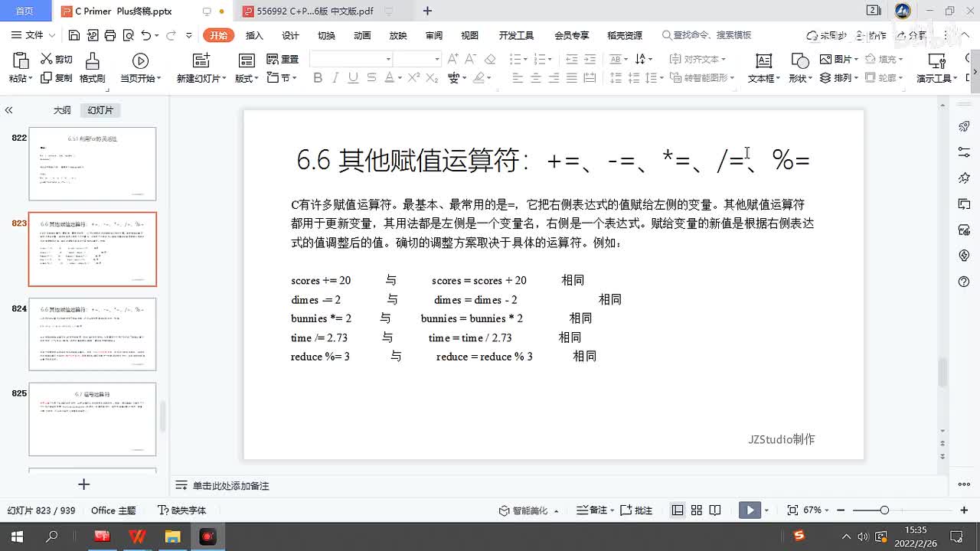
Task: Click the 重置 reset layout icon
Action: pos(283,59)
